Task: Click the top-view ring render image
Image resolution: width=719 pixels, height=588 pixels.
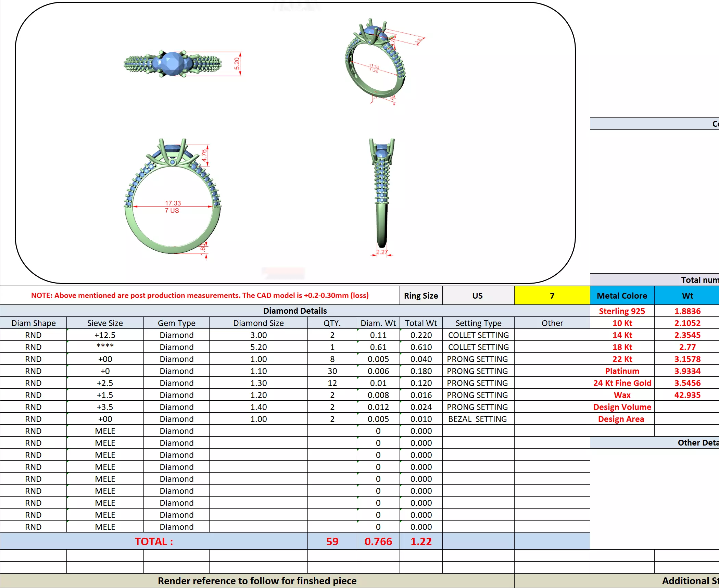Action: tap(173, 64)
